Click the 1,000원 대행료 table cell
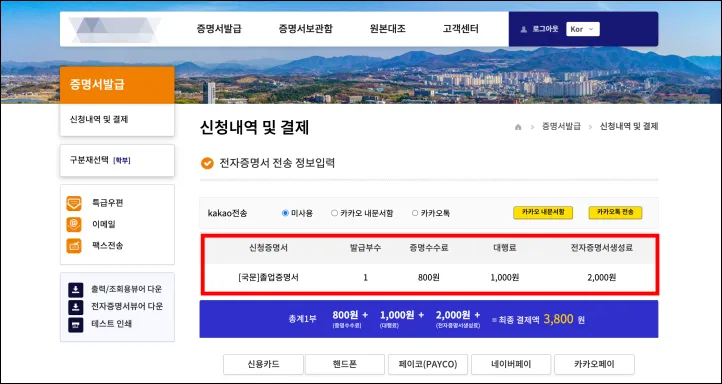This screenshot has width=722, height=384. pyautogui.click(x=505, y=278)
